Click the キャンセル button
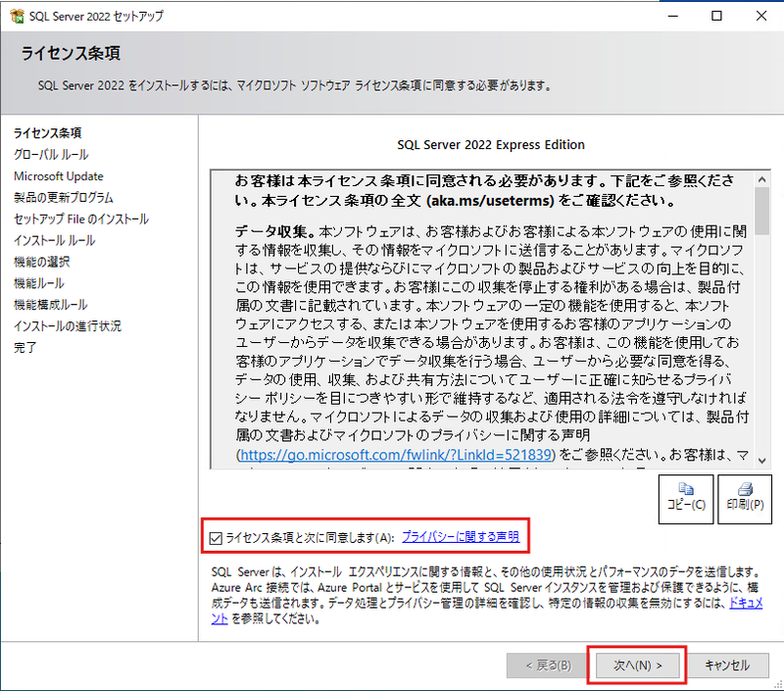Screen dimensions: 784x691 point(726,666)
